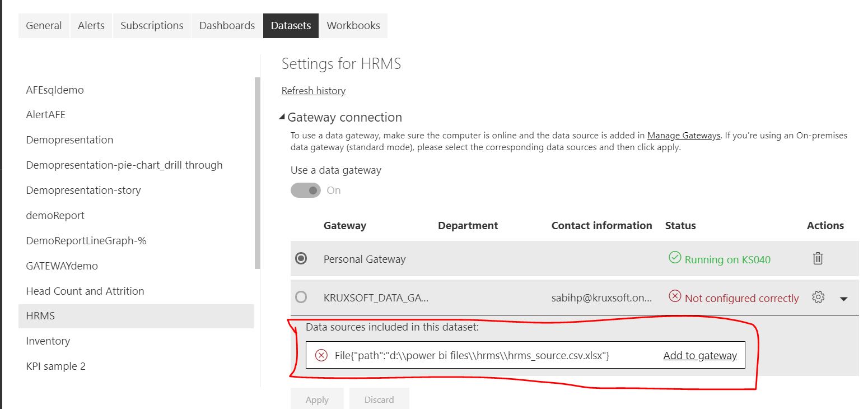Select the KPI sample 2 dataset
The height and width of the screenshot is (409, 868).
[56, 366]
